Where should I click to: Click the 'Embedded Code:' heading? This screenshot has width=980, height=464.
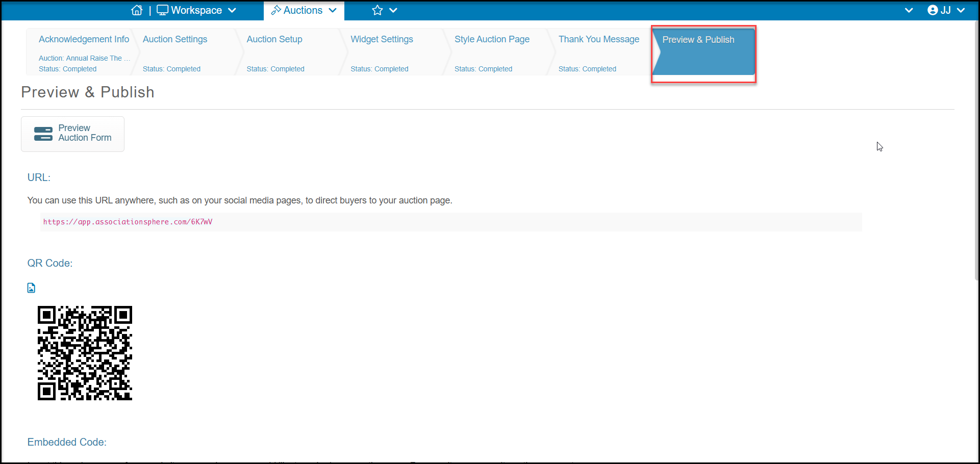[x=67, y=442]
